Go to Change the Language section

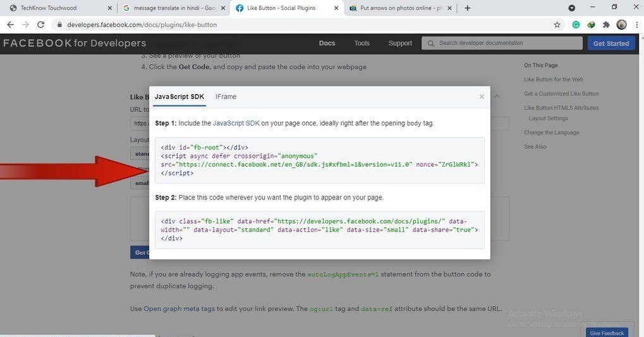[552, 133]
